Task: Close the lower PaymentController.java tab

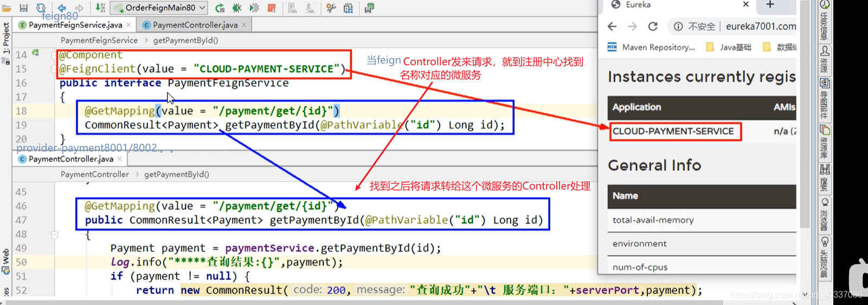Action: click(x=120, y=159)
